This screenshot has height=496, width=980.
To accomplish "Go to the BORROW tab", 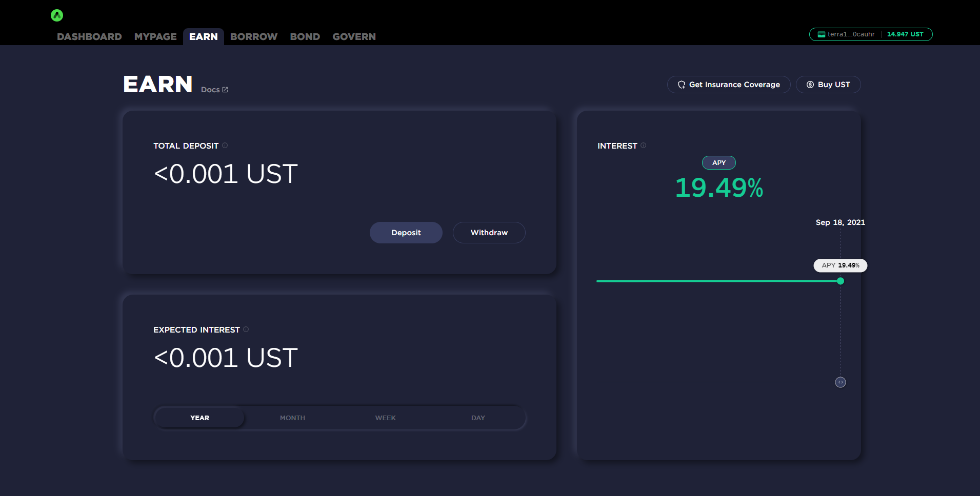I will [x=253, y=36].
